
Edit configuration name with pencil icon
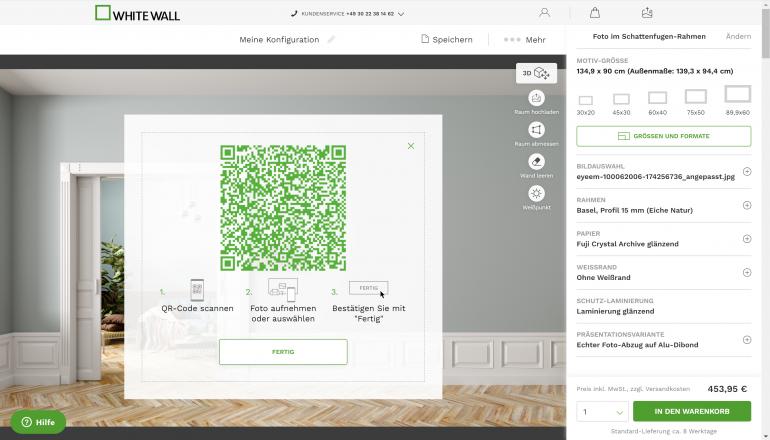[x=331, y=39]
